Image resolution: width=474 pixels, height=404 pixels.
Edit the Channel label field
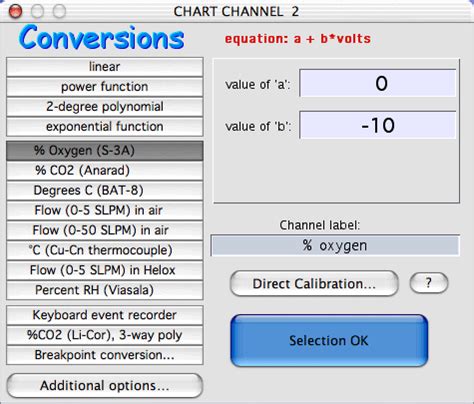[335, 246]
